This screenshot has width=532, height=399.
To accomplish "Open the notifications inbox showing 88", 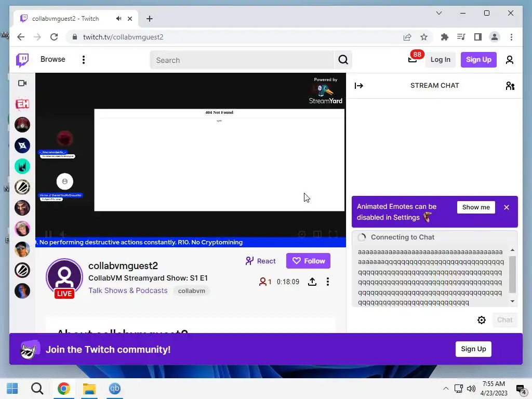I will (x=413, y=59).
